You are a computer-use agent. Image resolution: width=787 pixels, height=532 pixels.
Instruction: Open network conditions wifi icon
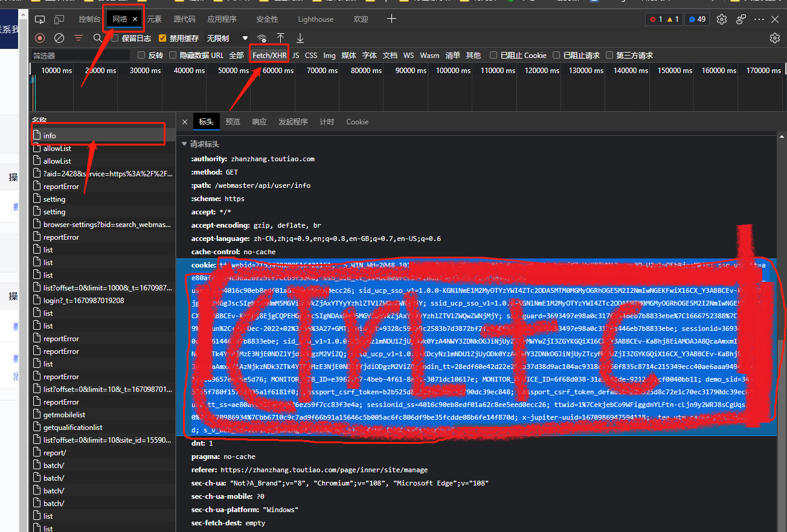[x=262, y=38]
